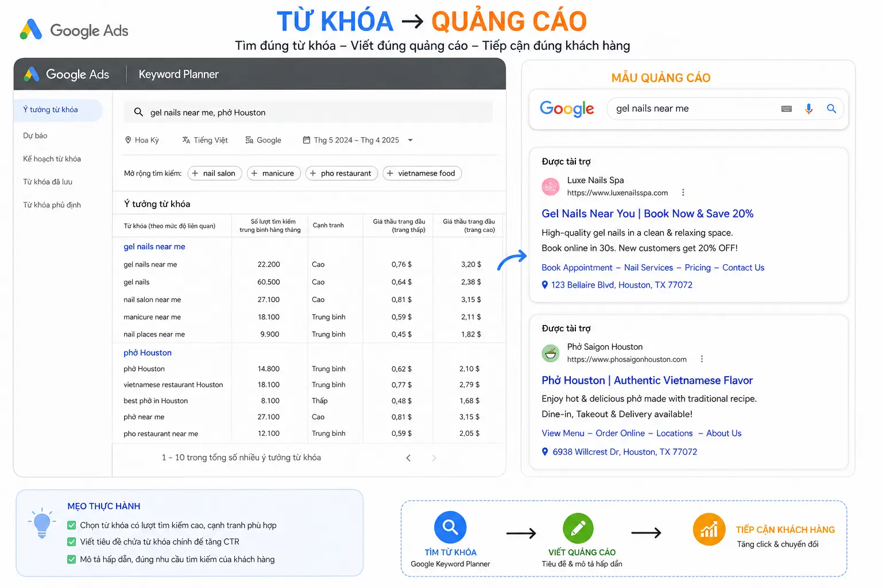
Task: Toggle checkbox Chọn từ khóa có lượt tìm kiếm cao
Action: click(72, 525)
